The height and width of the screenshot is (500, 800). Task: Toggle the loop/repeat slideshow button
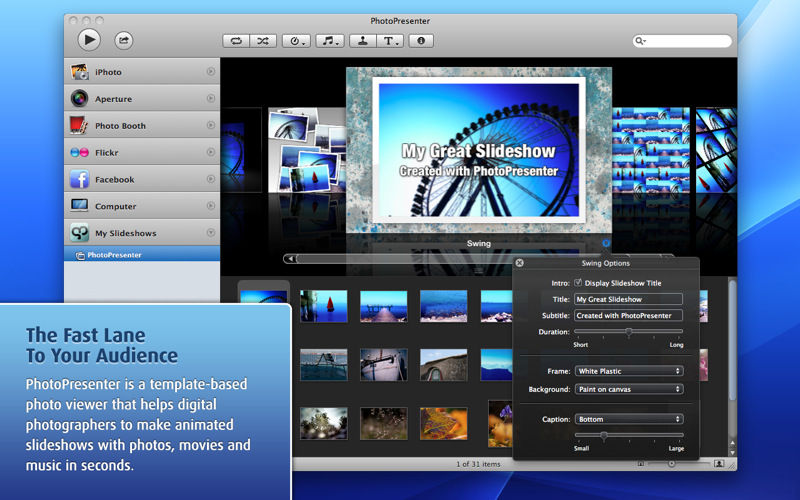236,41
